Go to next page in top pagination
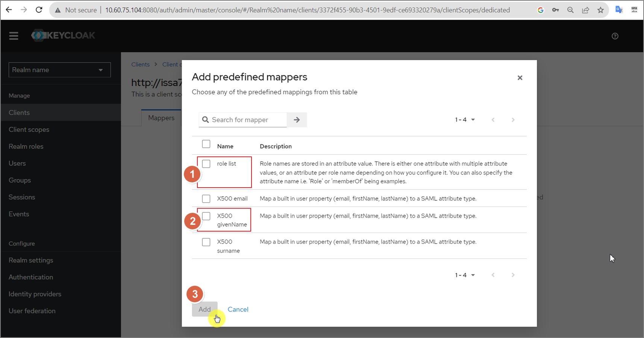This screenshot has width=644, height=338. [513, 120]
